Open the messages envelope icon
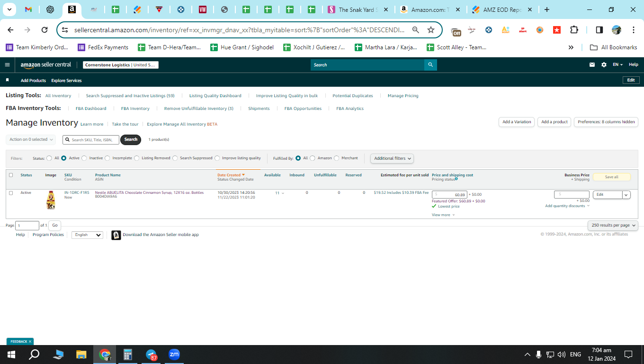This screenshot has width=644, height=364. (x=592, y=65)
